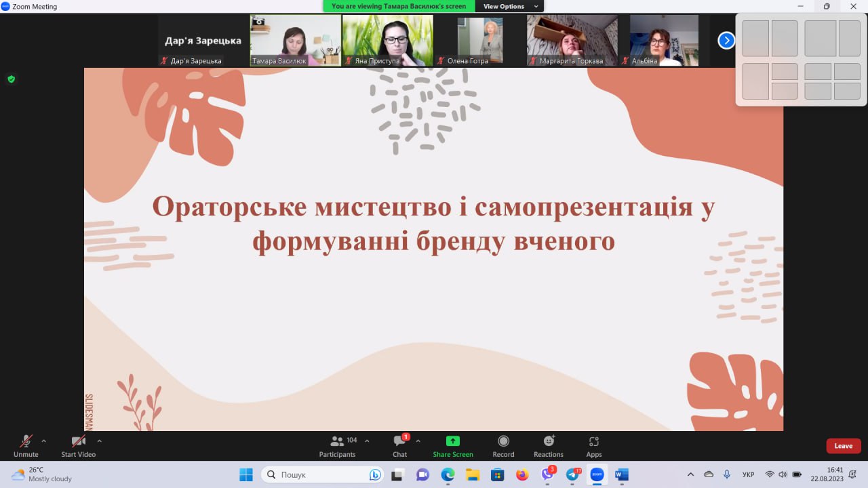Open the Windows Start menu
Screen dimensions: 868x488
click(x=245, y=474)
